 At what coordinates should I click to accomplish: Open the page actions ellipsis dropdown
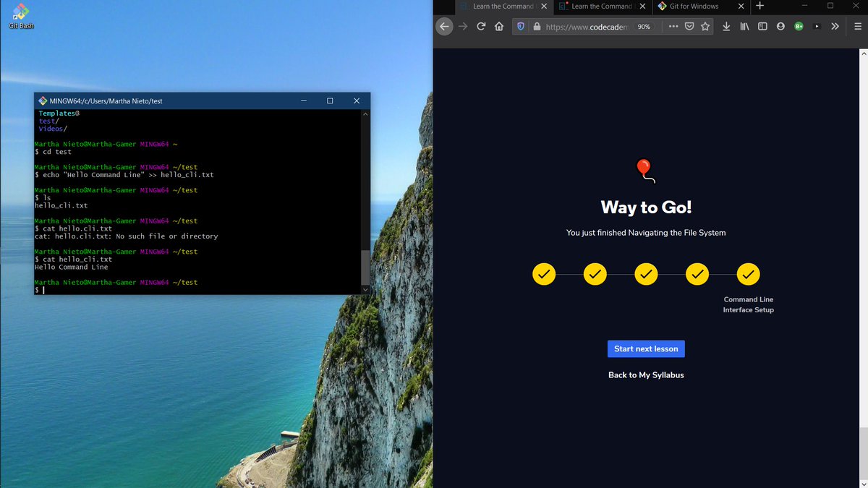tap(673, 26)
